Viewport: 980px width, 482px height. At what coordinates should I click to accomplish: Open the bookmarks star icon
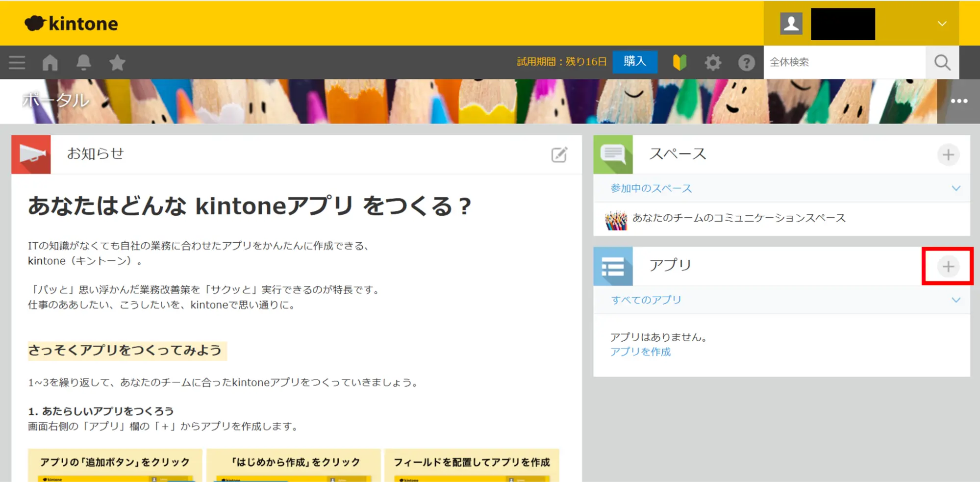pyautogui.click(x=117, y=63)
